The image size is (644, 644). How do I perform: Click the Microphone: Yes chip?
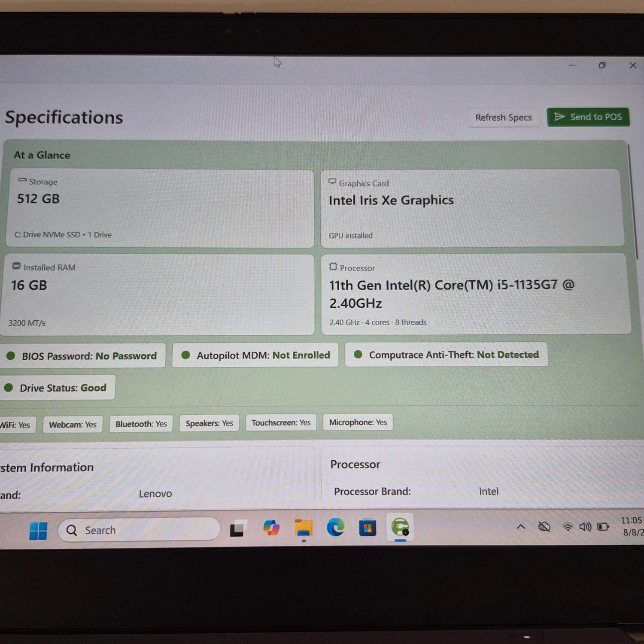358,422
